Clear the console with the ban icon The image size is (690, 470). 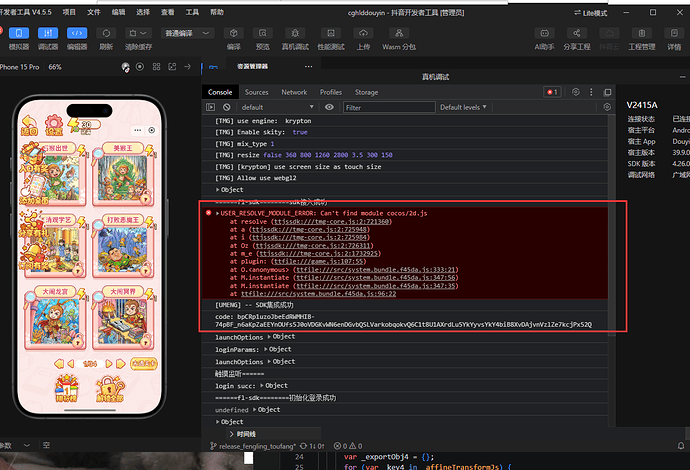click(227, 107)
